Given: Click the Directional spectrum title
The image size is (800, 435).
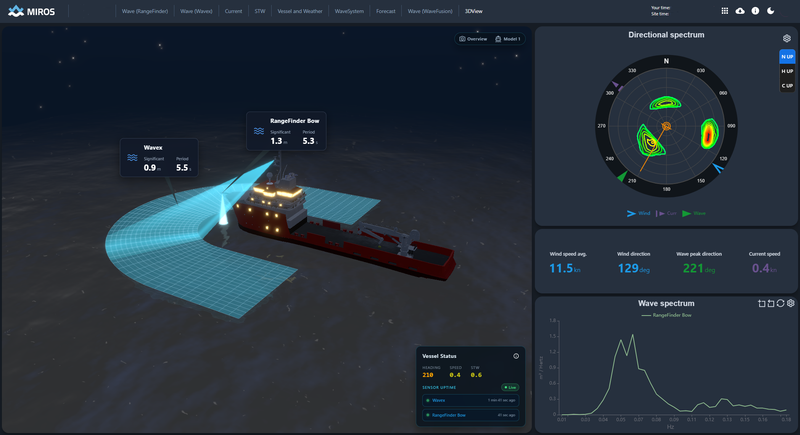Looking at the screenshot, I should pos(666,35).
